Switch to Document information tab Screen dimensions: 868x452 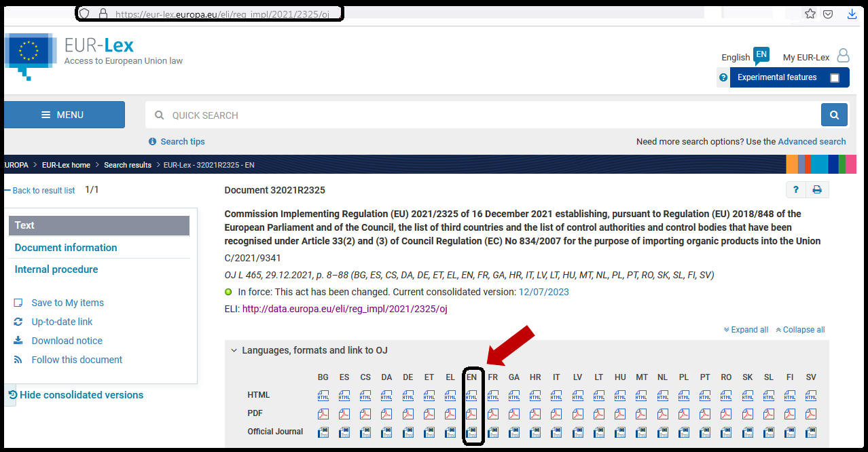66,248
